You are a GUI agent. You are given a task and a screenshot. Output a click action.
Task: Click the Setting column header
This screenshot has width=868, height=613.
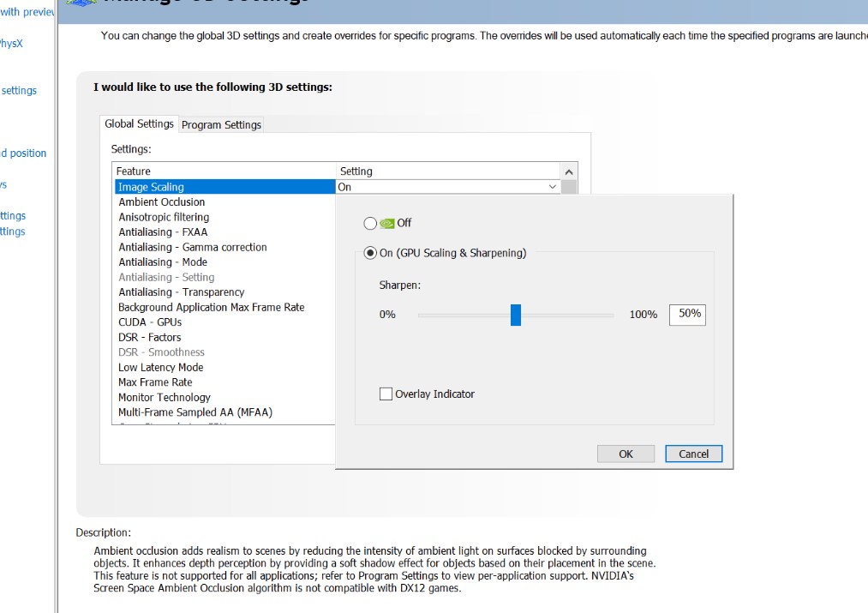(448, 171)
